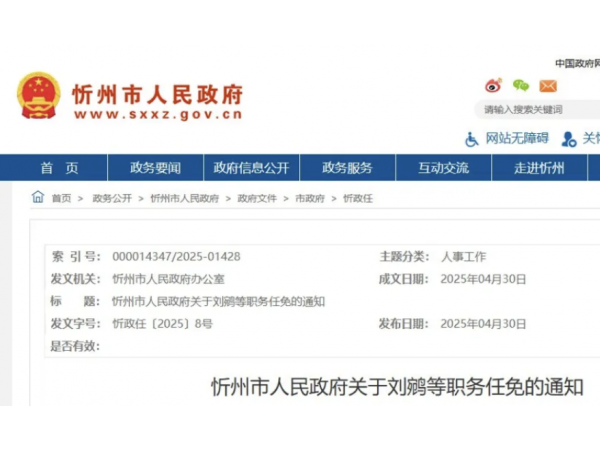Click the 政务公开 breadcrumb link
The width and height of the screenshot is (600, 450).
tap(112, 199)
